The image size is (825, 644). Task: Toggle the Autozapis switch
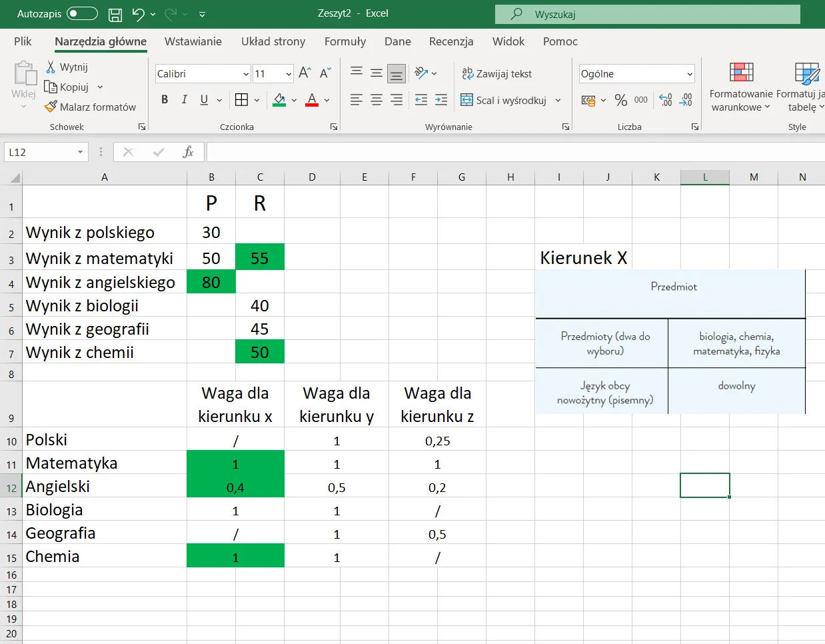[x=82, y=14]
